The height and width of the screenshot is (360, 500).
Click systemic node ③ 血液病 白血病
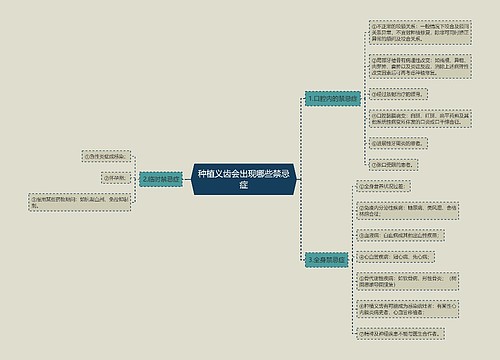click(400, 235)
